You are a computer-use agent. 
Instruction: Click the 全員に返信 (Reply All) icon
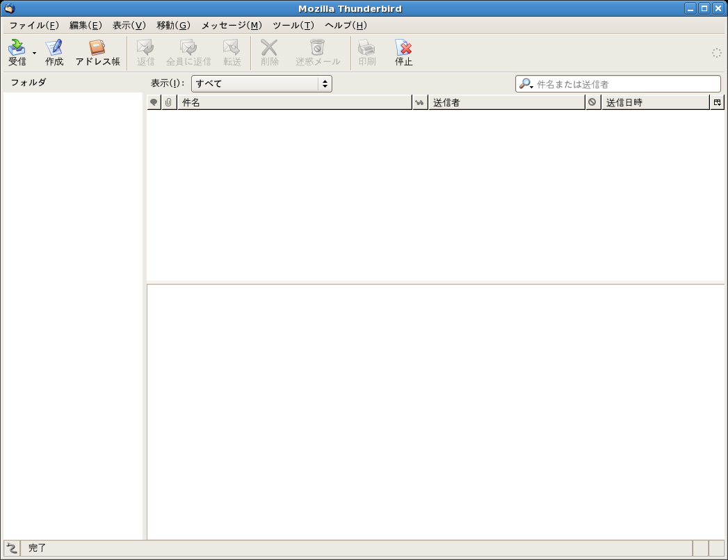[188, 52]
